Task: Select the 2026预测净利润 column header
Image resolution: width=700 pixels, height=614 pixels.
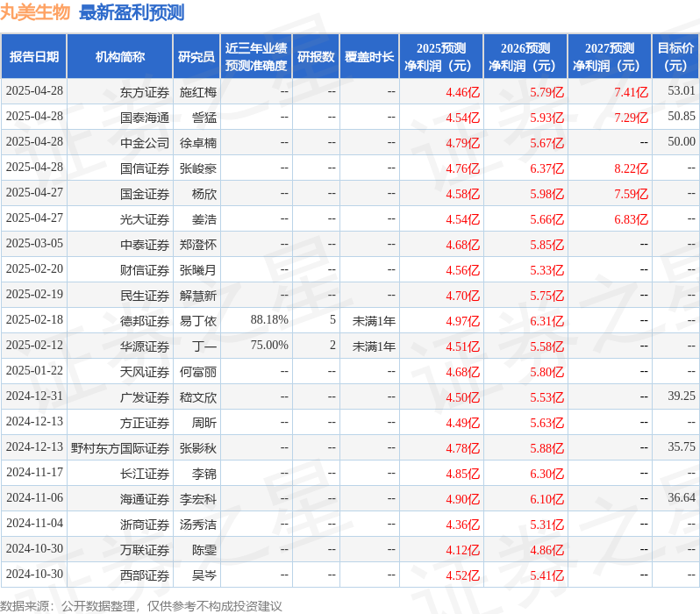Action: pos(525,57)
